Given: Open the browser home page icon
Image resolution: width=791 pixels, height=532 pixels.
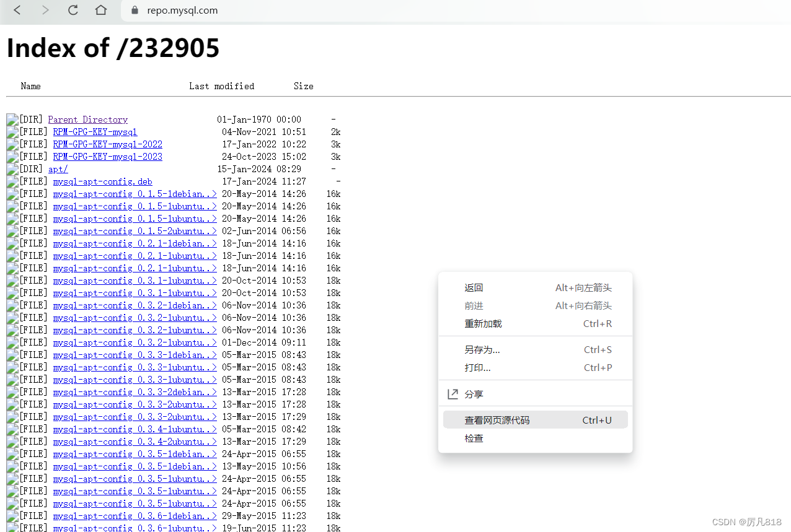Looking at the screenshot, I should [x=101, y=11].
